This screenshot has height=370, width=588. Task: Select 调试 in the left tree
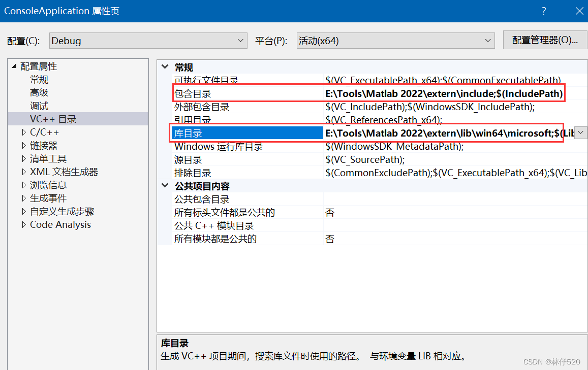tap(39, 106)
